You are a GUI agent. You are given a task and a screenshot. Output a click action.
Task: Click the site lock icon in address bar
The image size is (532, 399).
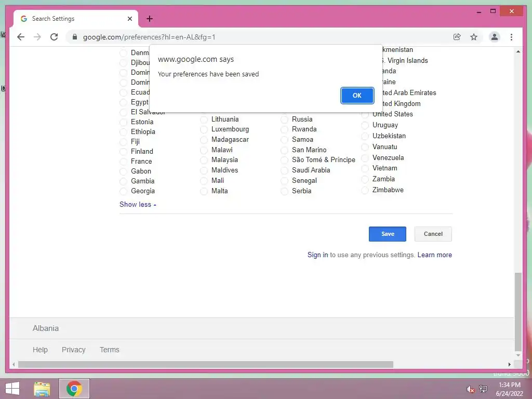click(x=75, y=37)
